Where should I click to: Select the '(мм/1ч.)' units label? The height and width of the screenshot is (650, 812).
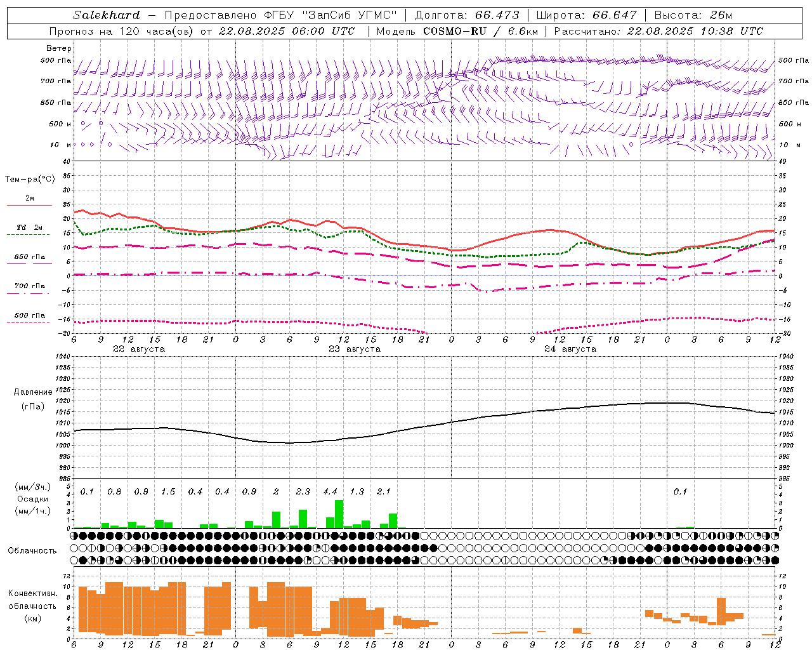pyautogui.click(x=32, y=510)
